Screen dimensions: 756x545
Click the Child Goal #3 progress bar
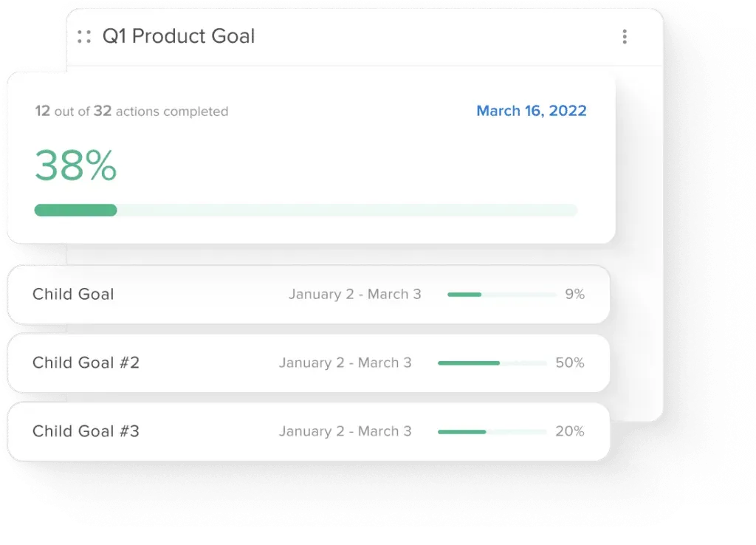pos(492,432)
